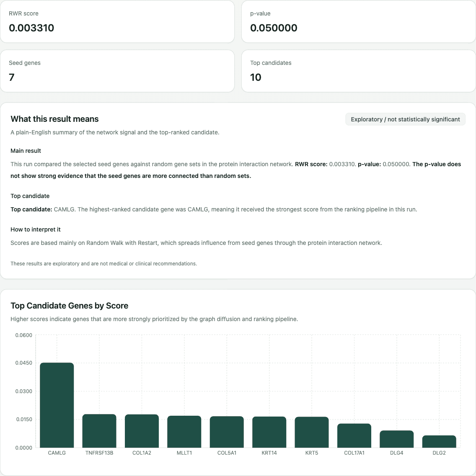
Task: Select the KRT14 bar in the chart
Action: click(x=269, y=432)
